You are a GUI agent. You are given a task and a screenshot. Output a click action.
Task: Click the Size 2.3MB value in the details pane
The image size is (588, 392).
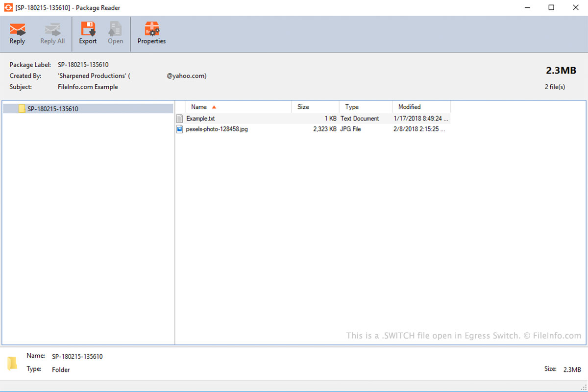pyautogui.click(x=572, y=369)
